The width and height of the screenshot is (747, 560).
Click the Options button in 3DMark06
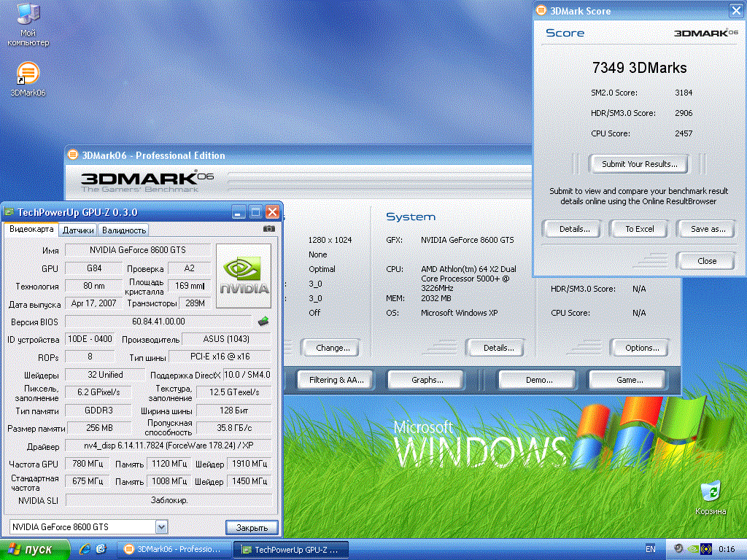(x=642, y=348)
